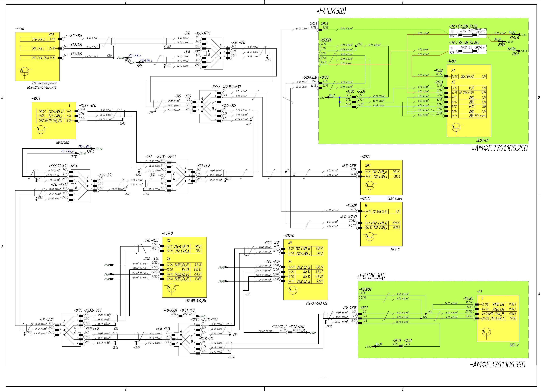Select the -XPY6 -XS316=720 label
Image resolution: width=541 pixels, height=392 pixels.
tap(204, 320)
